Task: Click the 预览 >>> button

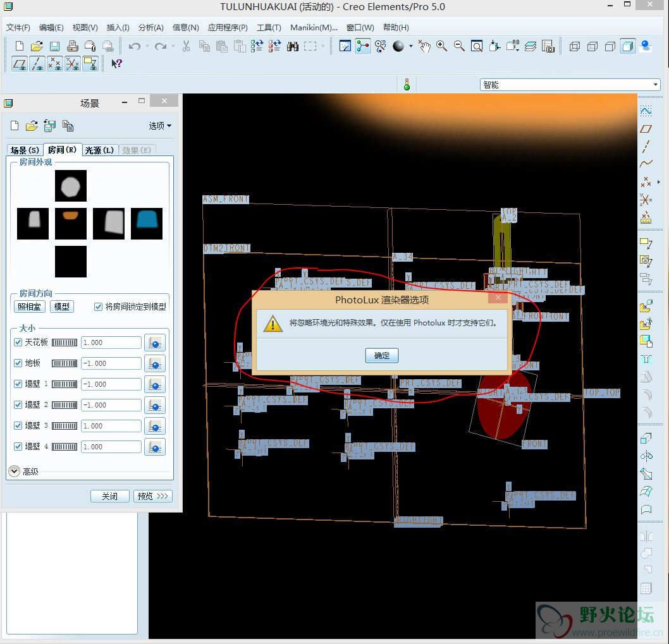Action: [x=153, y=496]
